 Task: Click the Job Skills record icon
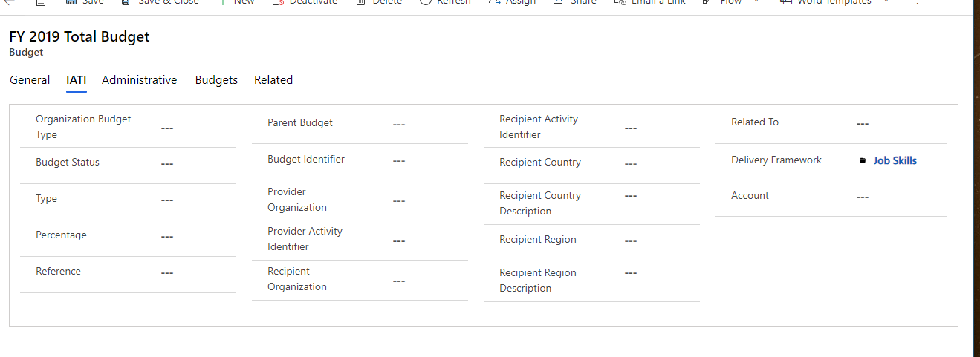click(x=863, y=160)
